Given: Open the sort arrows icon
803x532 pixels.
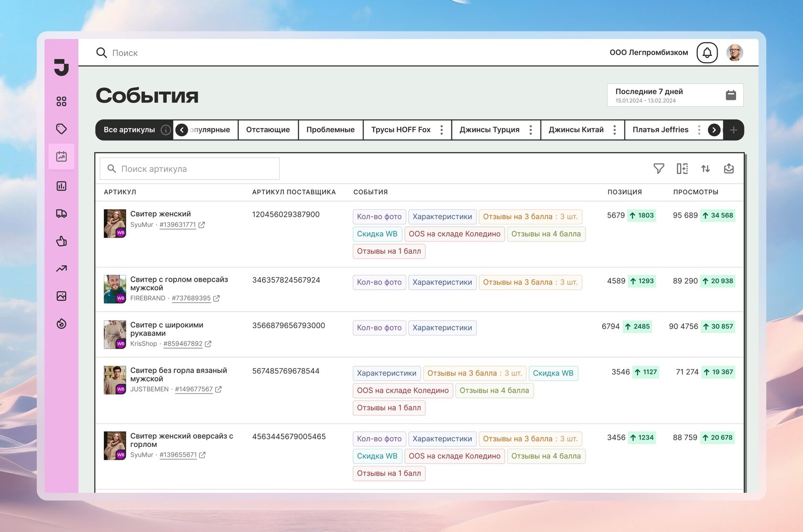Looking at the screenshot, I should [x=705, y=169].
